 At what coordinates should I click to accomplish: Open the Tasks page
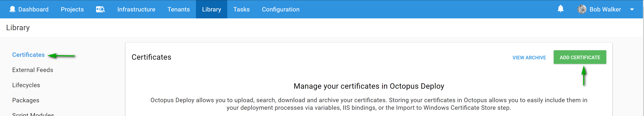click(x=241, y=9)
